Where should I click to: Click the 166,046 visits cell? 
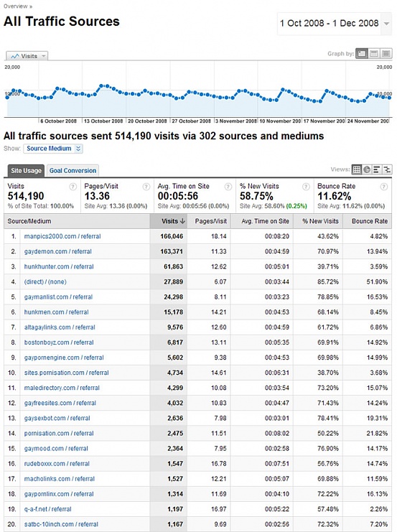[x=172, y=236]
